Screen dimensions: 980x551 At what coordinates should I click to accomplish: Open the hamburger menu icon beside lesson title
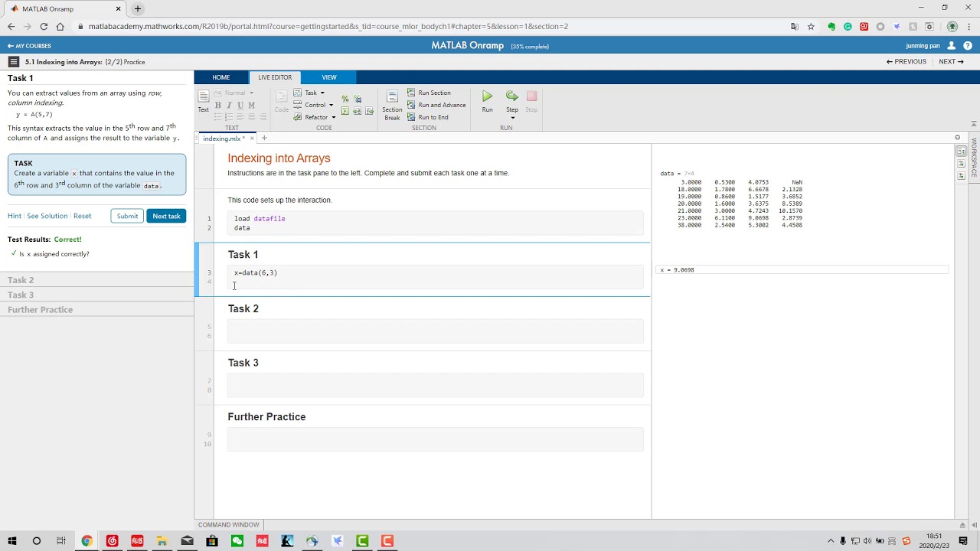(x=14, y=62)
